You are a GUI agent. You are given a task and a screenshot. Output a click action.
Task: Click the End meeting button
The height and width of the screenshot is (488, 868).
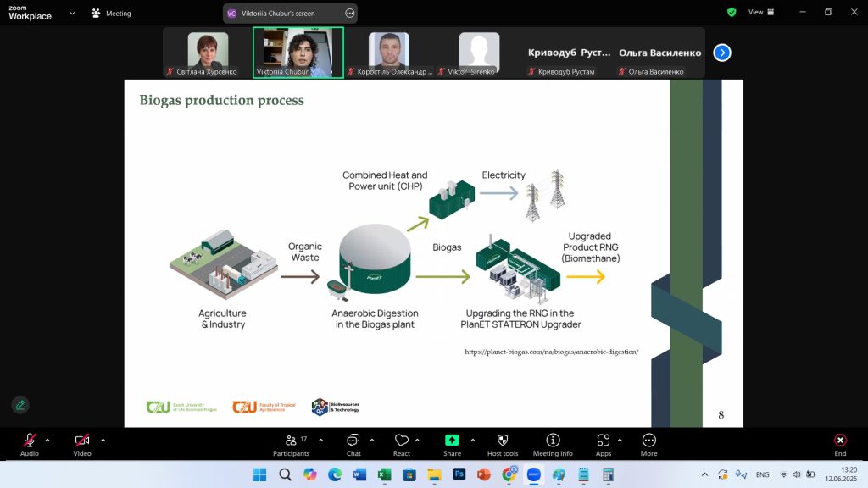tap(839, 444)
